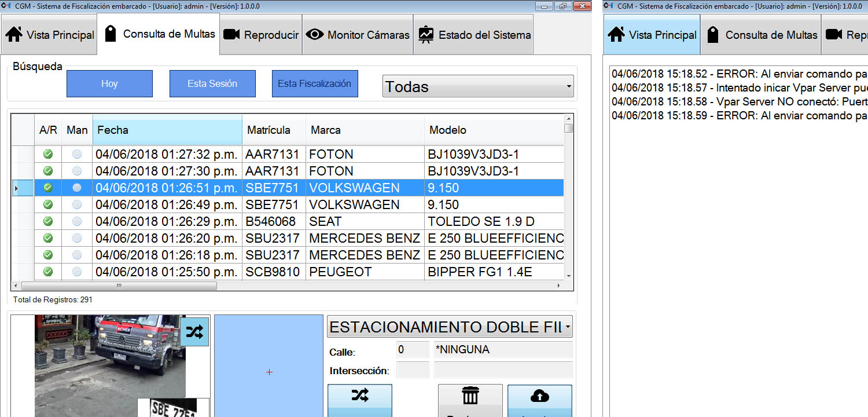Toggle Man indicator in 01:26:18 p.m. row

coord(77,255)
